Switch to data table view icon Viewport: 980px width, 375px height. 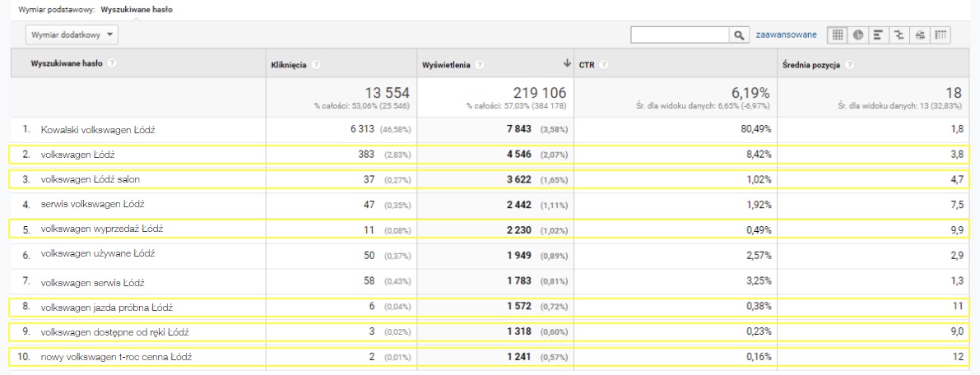(837, 35)
